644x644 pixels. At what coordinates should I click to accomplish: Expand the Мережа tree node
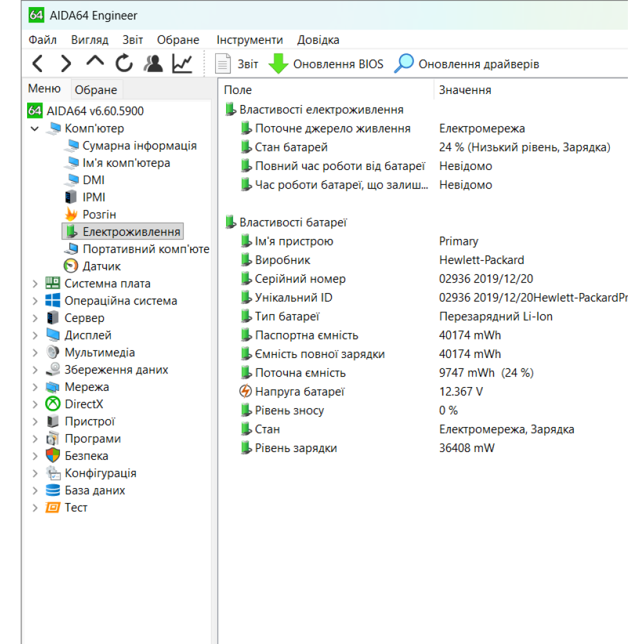pyautogui.click(x=35, y=387)
